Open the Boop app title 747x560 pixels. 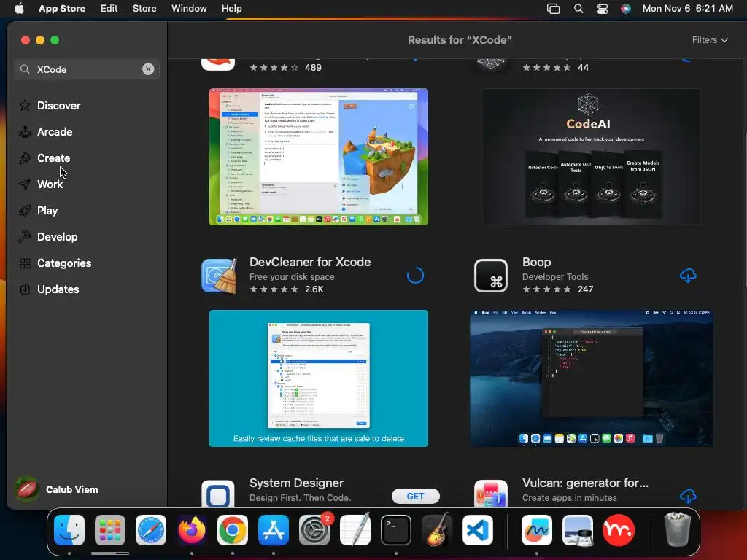point(536,262)
